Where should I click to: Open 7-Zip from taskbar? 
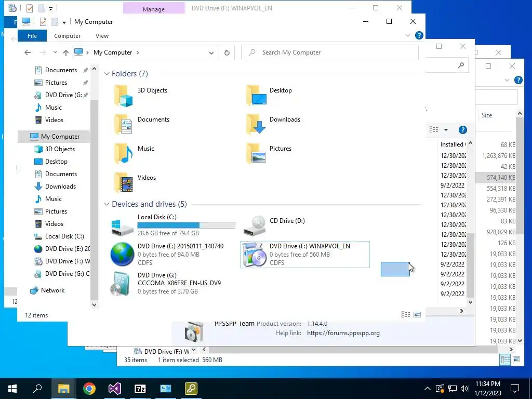[140, 389]
